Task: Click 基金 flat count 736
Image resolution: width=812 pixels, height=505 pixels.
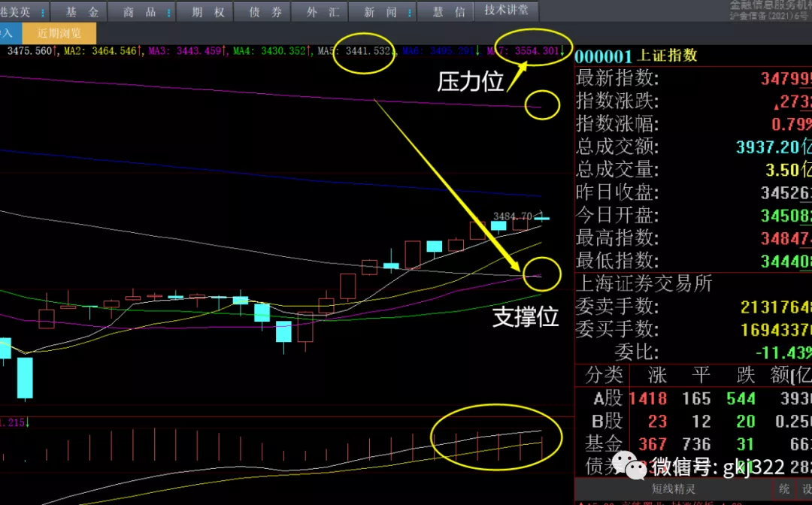Action: 696,444
